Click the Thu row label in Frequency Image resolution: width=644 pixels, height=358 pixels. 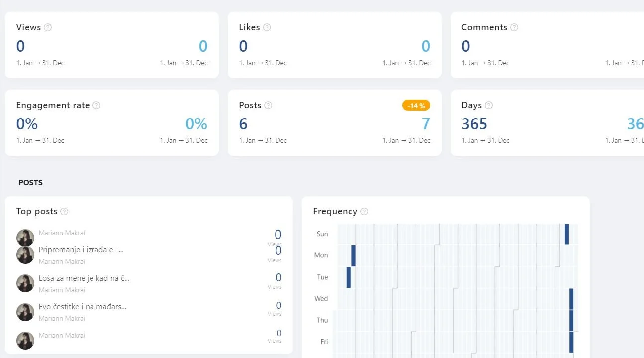click(x=322, y=320)
